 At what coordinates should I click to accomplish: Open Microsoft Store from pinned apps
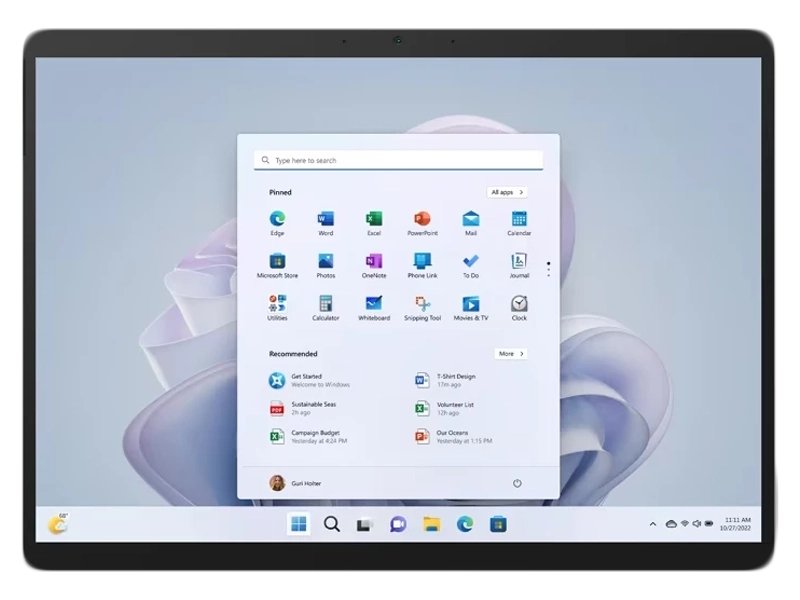277,265
